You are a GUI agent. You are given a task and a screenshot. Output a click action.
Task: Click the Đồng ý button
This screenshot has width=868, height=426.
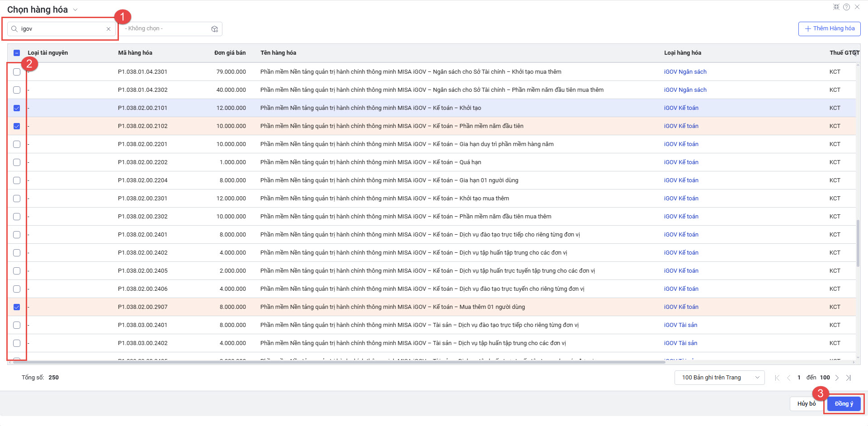point(844,404)
